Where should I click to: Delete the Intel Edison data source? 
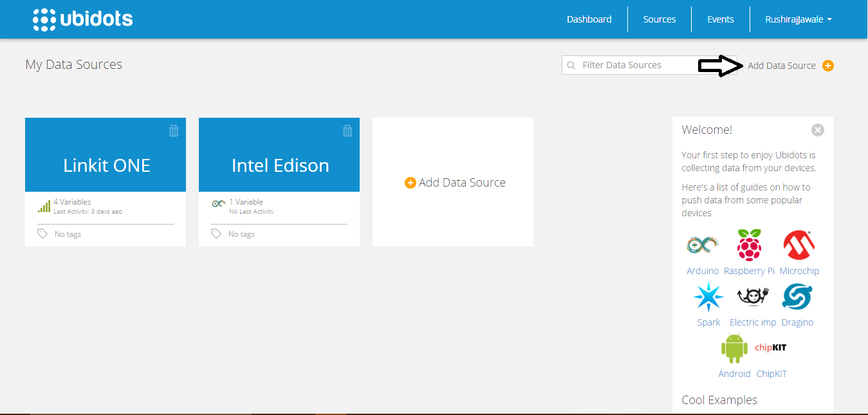click(x=347, y=131)
